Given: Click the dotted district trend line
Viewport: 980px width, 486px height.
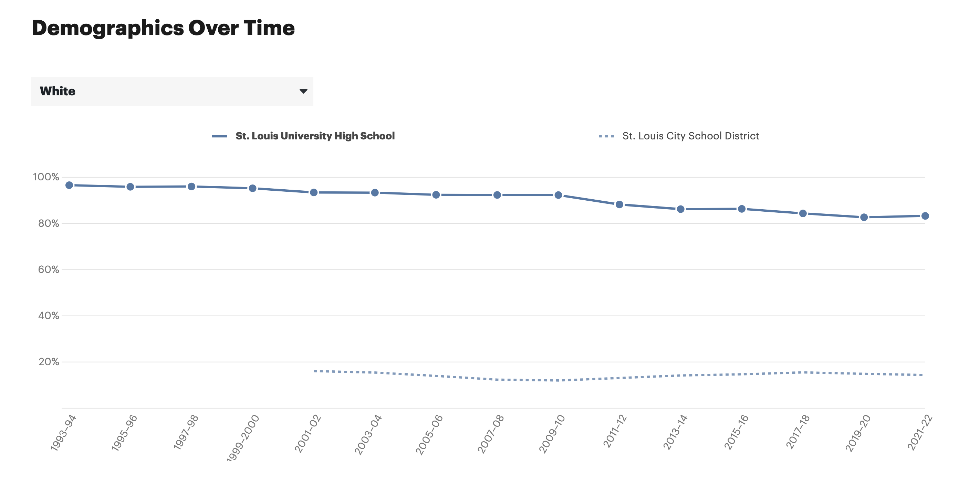Looking at the screenshot, I should point(533,380).
